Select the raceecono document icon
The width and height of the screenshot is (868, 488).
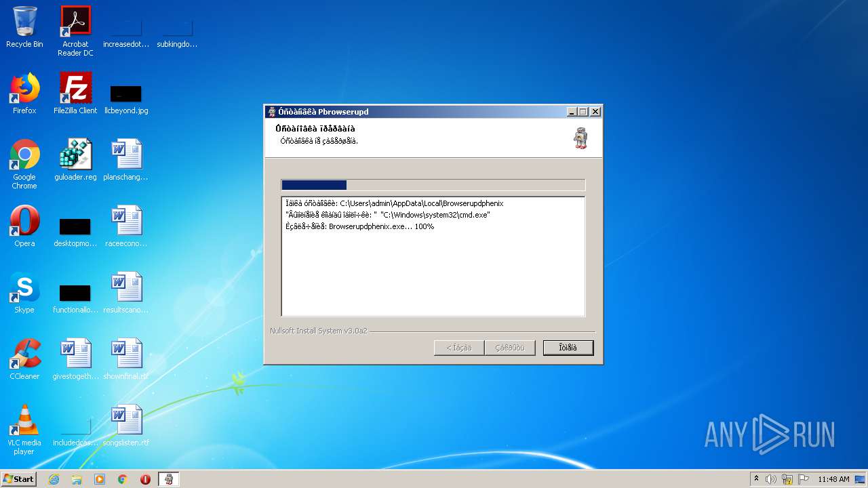tap(126, 226)
